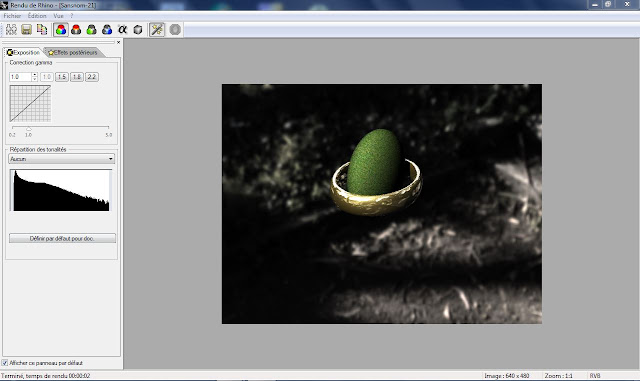The image size is (640, 381).
Task: Click the 5.0 maximum gamma slider label
Action: (x=109, y=135)
